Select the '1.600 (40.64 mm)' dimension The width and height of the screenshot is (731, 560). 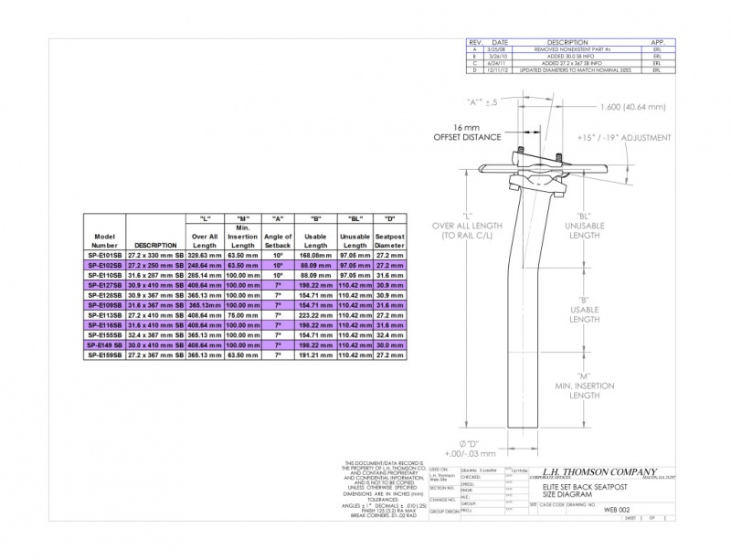coord(633,107)
